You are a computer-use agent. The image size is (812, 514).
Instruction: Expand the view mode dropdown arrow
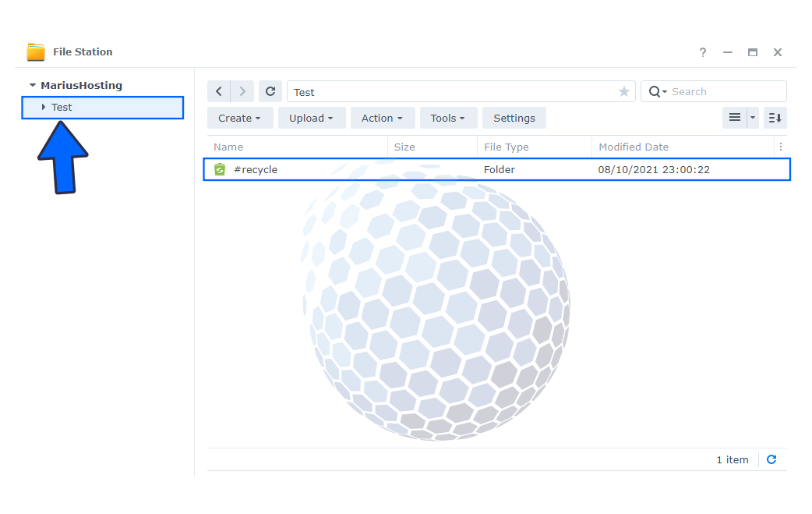click(753, 118)
